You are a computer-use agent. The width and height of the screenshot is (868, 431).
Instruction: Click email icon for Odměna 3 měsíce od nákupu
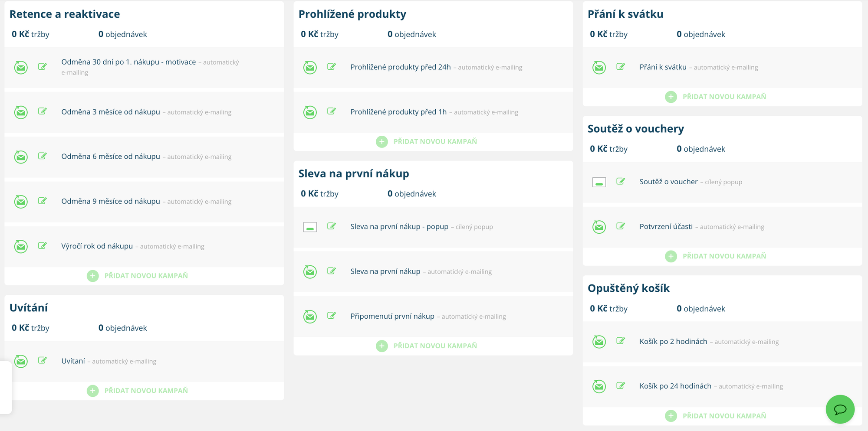click(21, 112)
